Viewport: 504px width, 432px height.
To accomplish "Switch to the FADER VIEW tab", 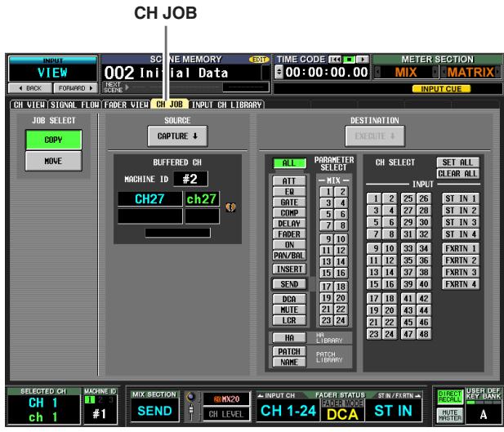I will click(127, 105).
